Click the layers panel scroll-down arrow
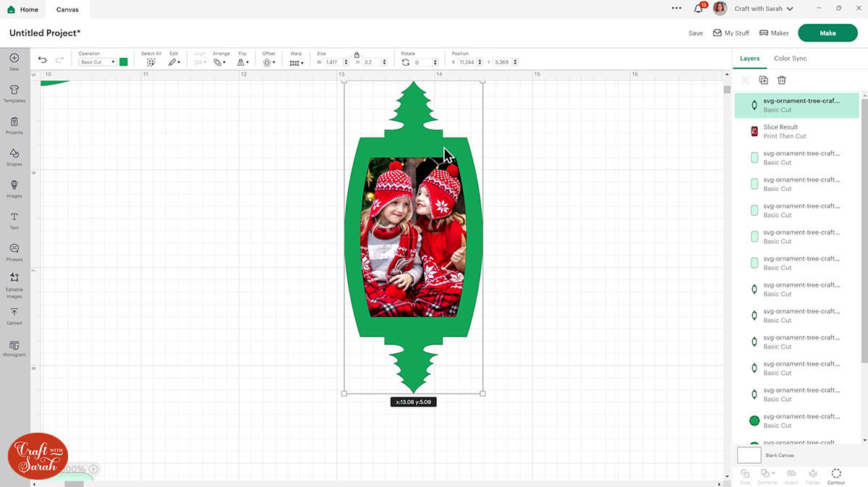 pyautogui.click(x=864, y=440)
